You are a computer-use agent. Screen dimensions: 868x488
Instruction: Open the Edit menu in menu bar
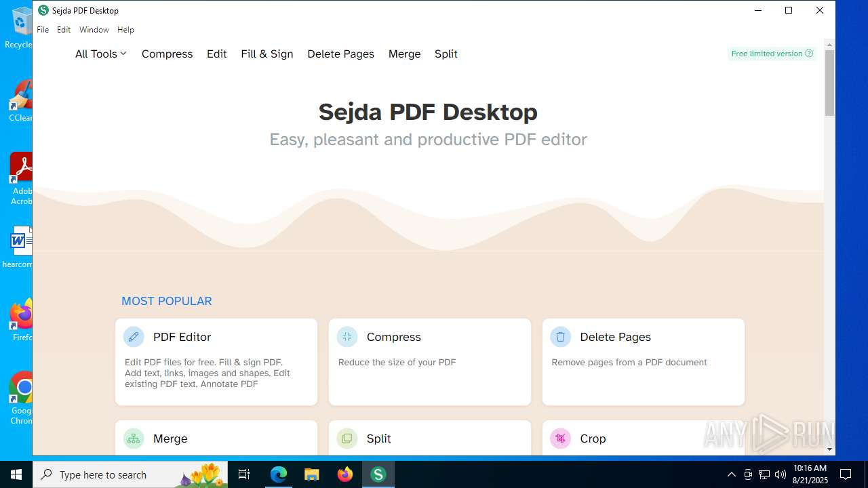click(64, 30)
